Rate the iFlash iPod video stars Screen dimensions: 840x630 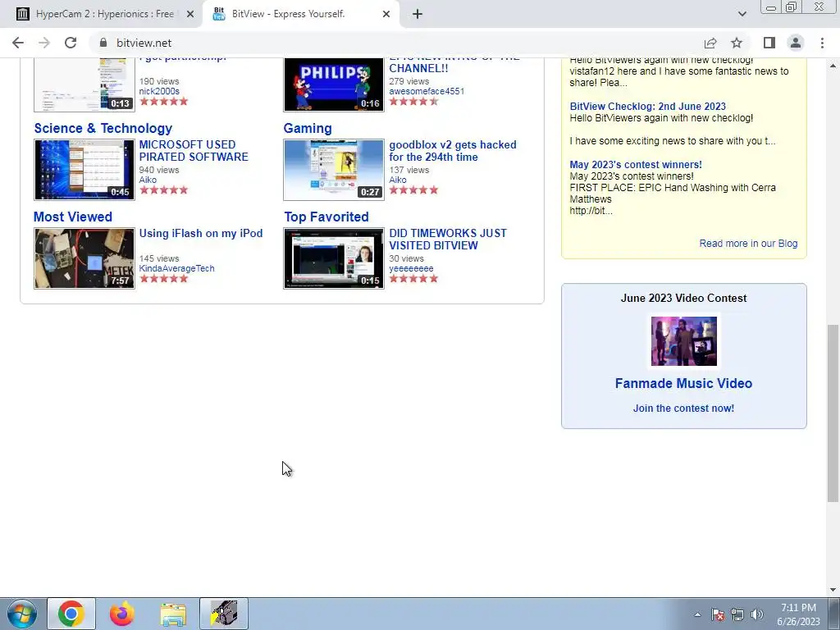click(x=163, y=278)
